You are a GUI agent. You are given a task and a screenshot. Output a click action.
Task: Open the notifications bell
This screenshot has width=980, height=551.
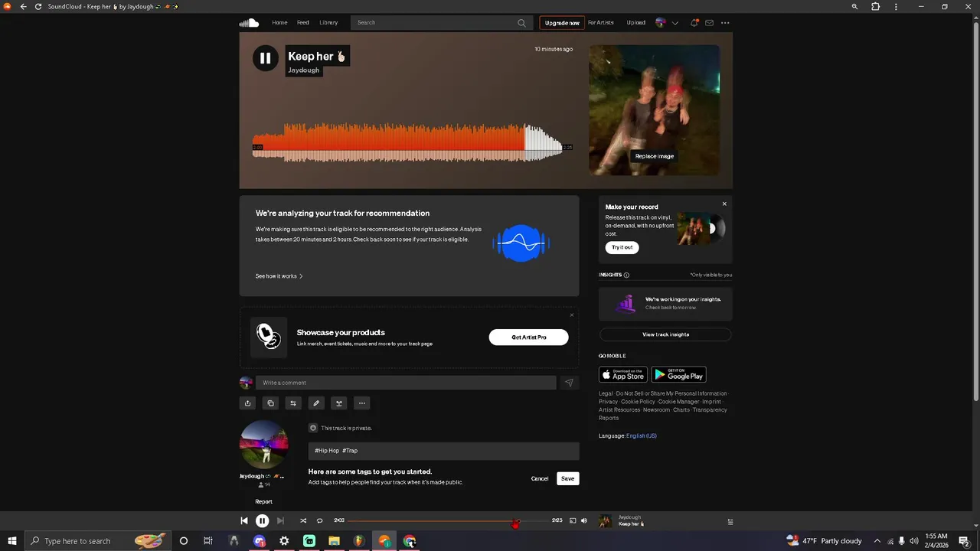click(694, 23)
